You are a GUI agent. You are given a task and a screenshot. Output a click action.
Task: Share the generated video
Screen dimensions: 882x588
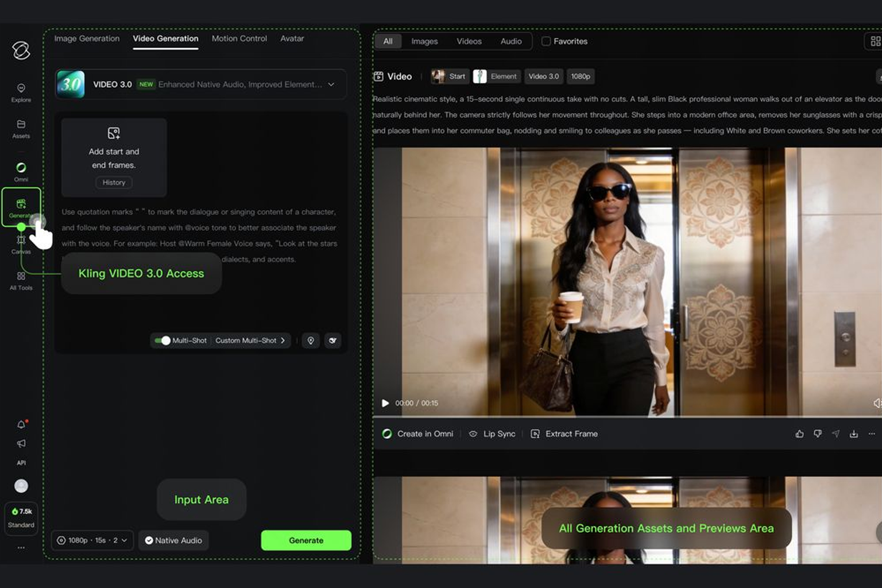[835, 434]
